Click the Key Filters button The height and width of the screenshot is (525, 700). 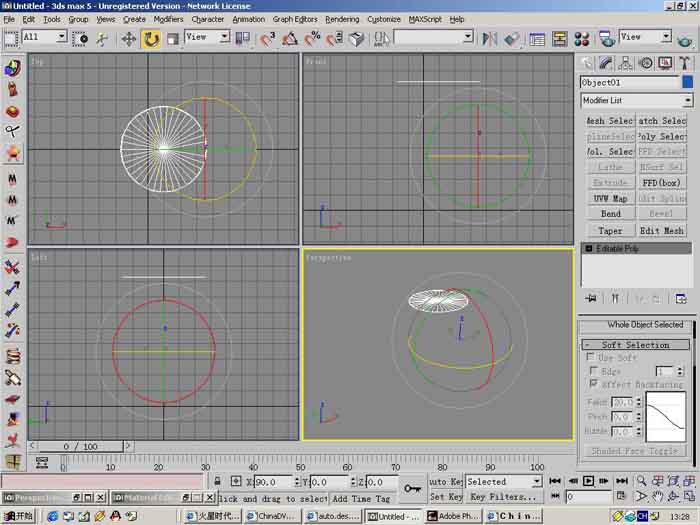503,496
